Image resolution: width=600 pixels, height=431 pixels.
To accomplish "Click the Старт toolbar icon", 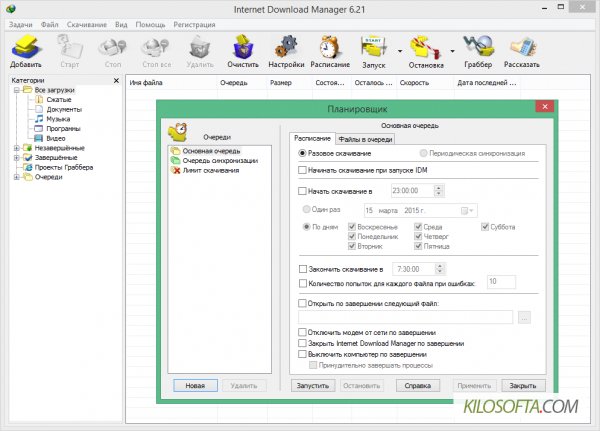I will [70, 47].
